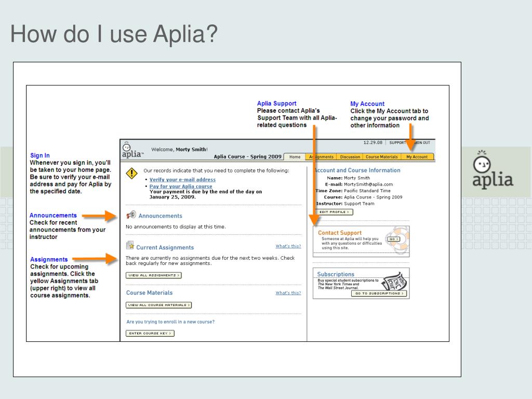Image resolution: width=532 pixels, height=399 pixels.
Task: Click the large aplia logo on slide
Action: (493, 170)
